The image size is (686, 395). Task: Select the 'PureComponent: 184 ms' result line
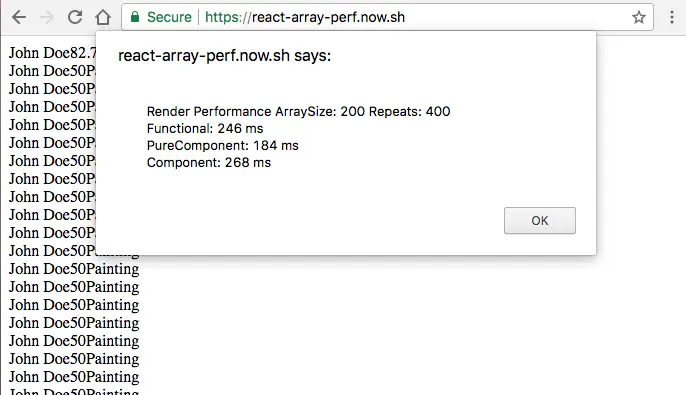[x=223, y=146]
